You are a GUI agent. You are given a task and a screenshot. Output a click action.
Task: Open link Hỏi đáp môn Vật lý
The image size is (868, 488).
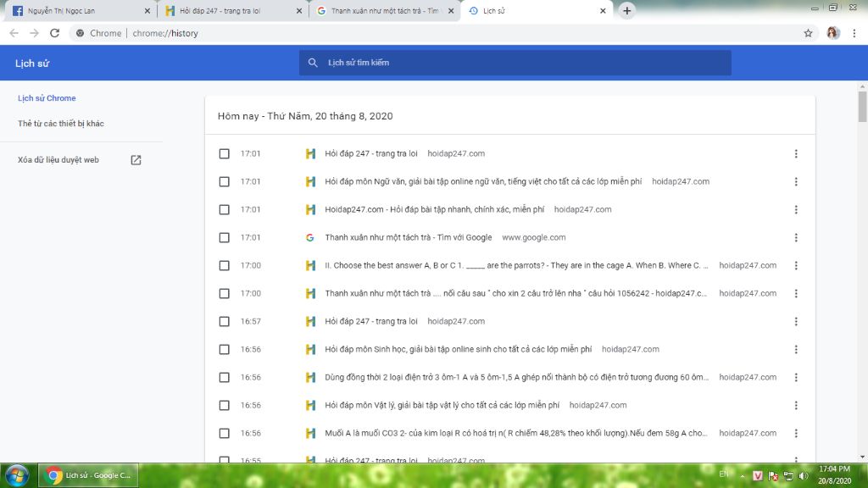(x=442, y=405)
